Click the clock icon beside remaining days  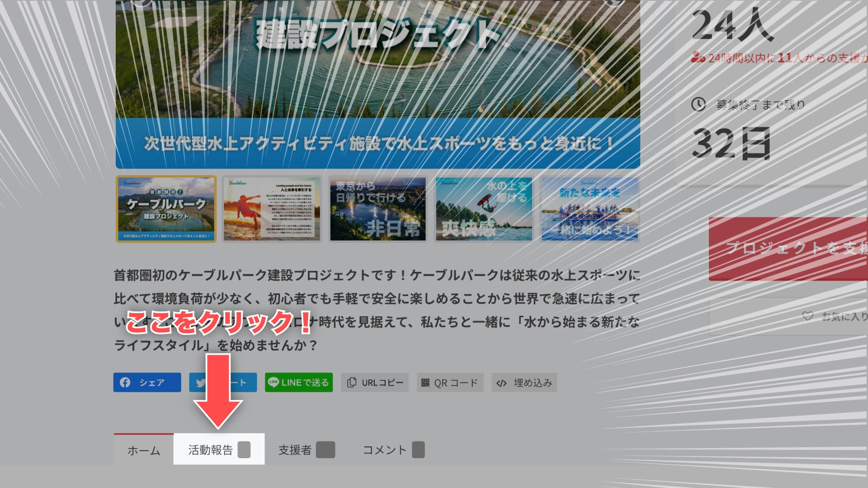[x=698, y=105]
